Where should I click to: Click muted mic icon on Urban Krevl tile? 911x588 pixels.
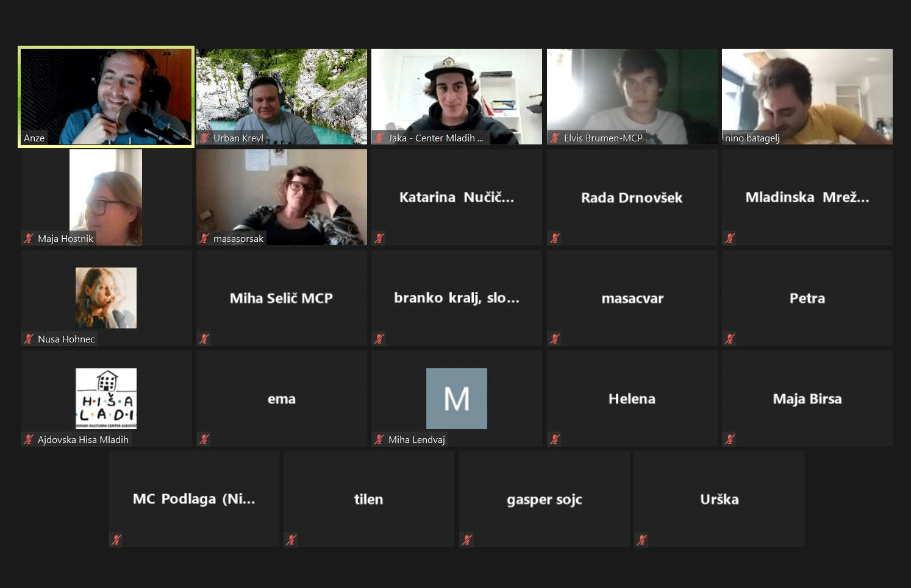[204, 138]
